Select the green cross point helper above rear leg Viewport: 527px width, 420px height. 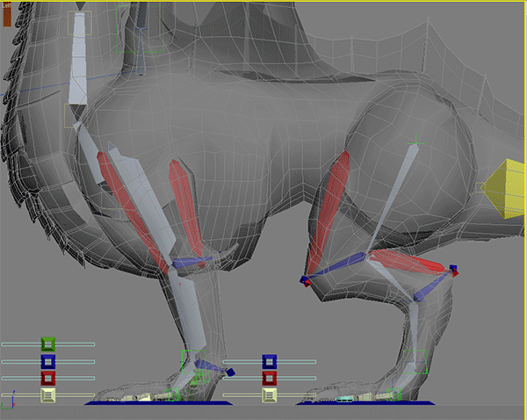[x=416, y=142]
